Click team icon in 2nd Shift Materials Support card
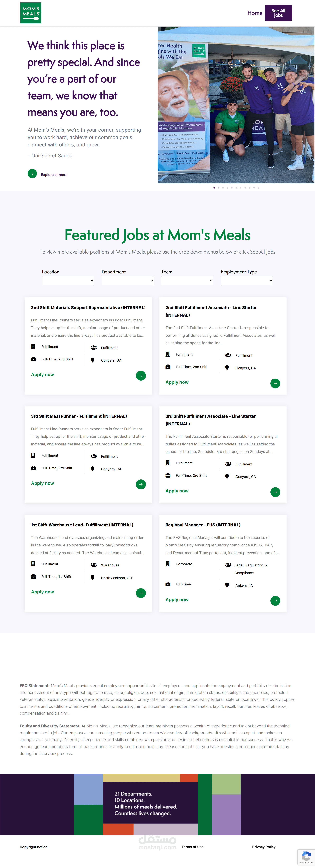Image resolution: width=315 pixels, height=868 pixels. (94, 348)
